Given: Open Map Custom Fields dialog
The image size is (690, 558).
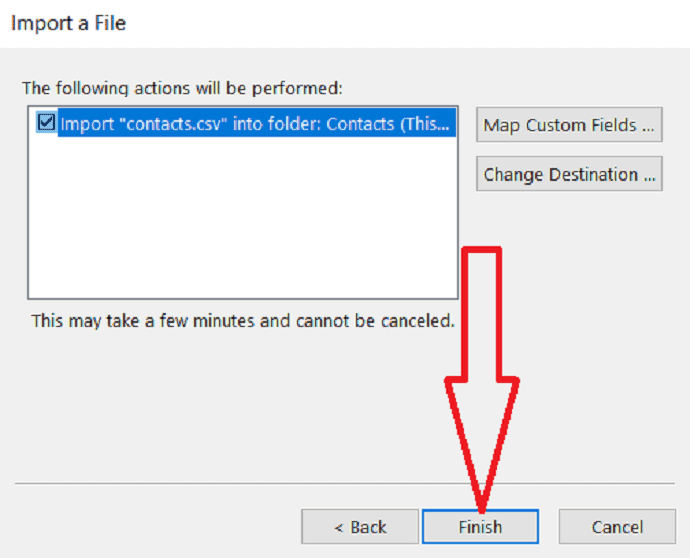Looking at the screenshot, I should pos(569,125).
